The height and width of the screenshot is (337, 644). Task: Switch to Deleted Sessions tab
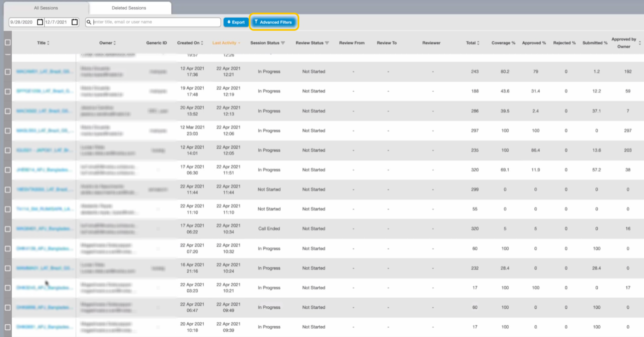click(x=129, y=8)
